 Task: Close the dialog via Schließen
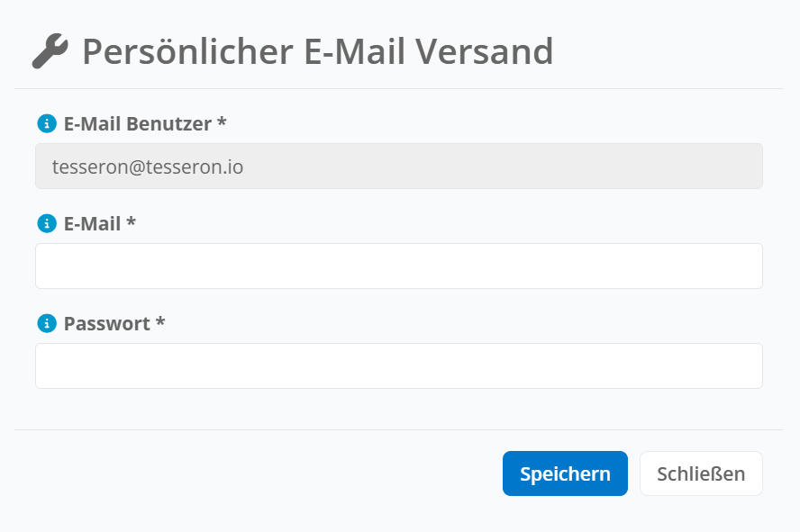pyautogui.click(x=701, y=473)
